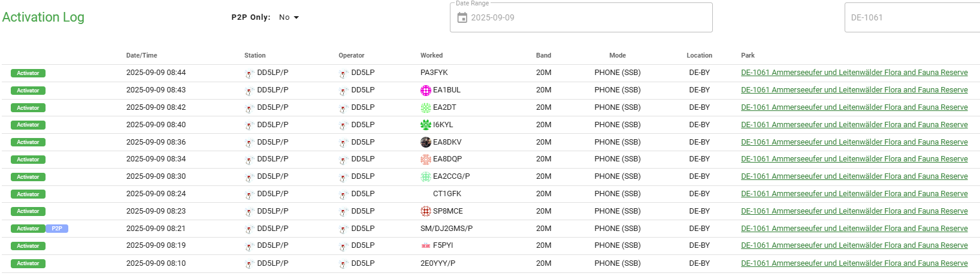Click the Date Range input field
The image size is (980, 276).
(587, 17)
